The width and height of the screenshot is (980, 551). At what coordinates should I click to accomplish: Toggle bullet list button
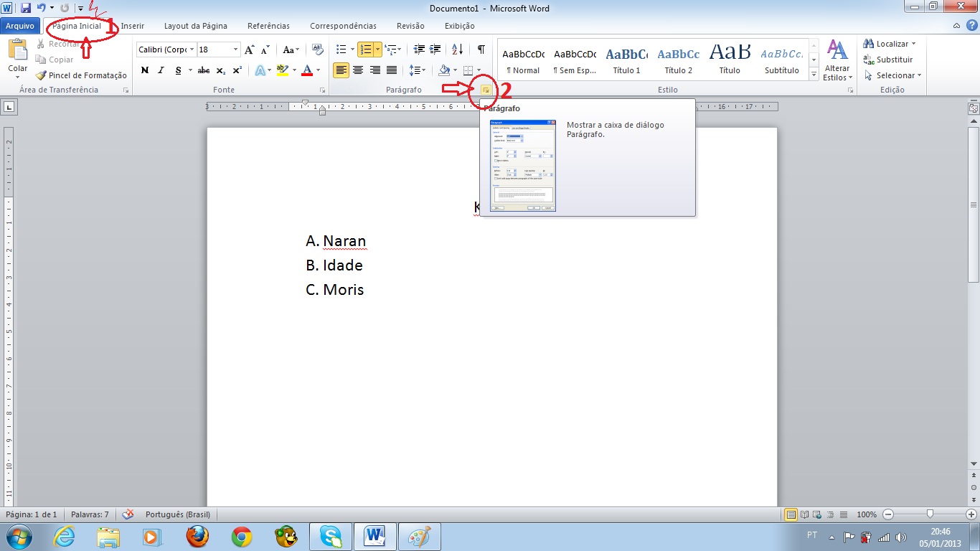point(341,50)
